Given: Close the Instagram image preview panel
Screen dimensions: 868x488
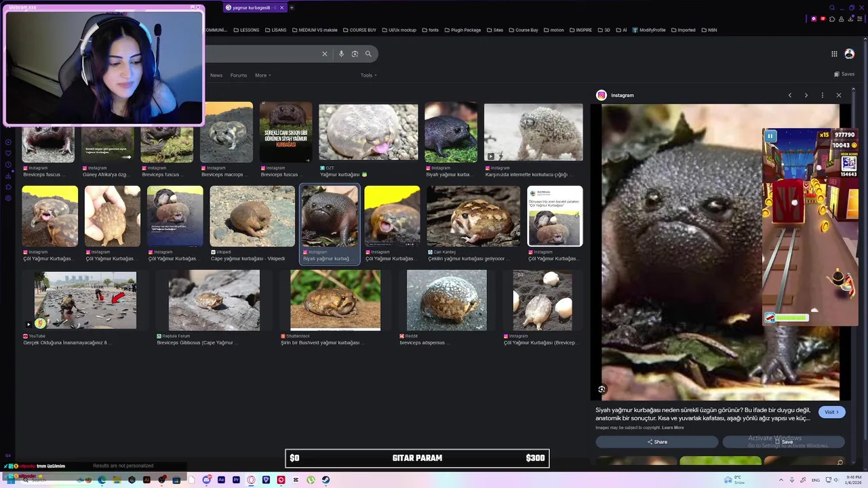Looking at the screenshot, I should pyautogui.click(x=839, y=96).
